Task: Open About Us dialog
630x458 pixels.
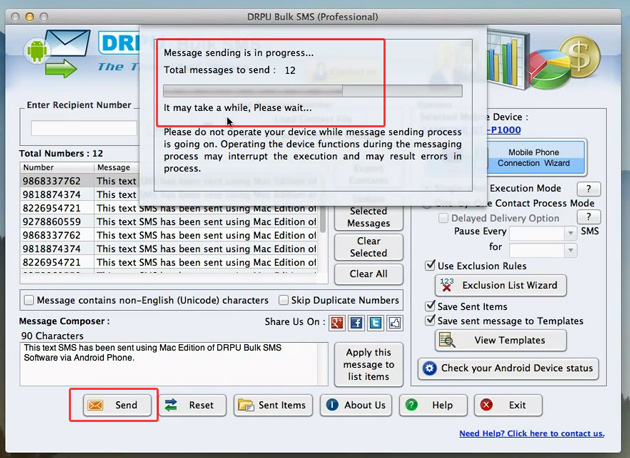Action: coord(356,405)
